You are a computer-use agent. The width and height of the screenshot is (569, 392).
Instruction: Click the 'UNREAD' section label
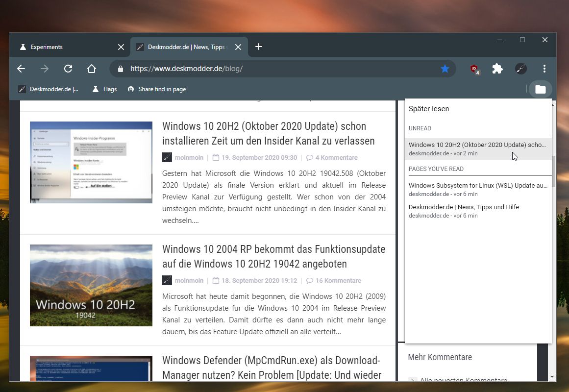(420, 128)
